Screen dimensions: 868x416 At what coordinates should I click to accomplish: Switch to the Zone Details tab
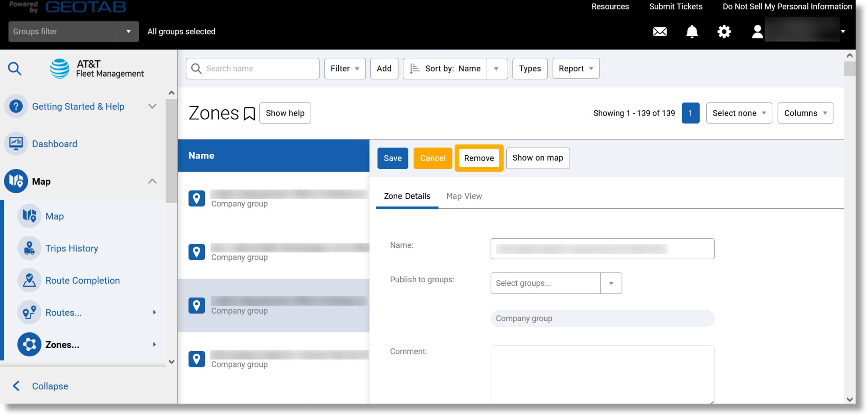pyautogui.click(x=407, y=196)
